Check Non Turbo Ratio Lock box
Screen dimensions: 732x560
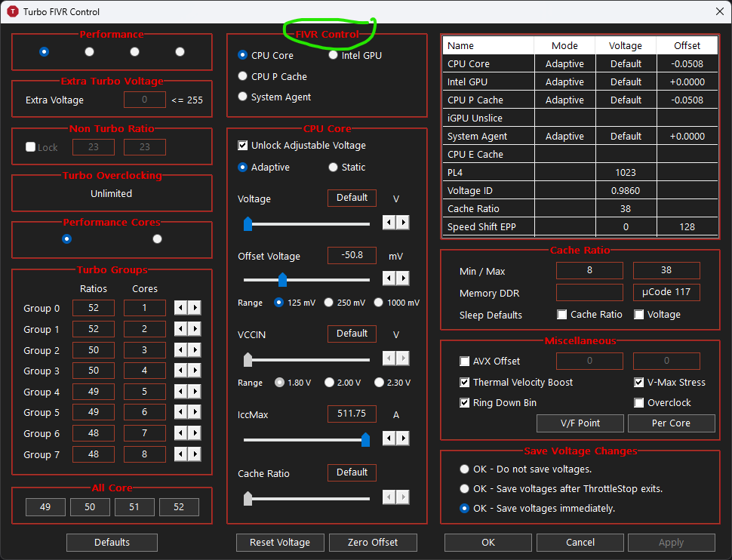pos(31,147)
